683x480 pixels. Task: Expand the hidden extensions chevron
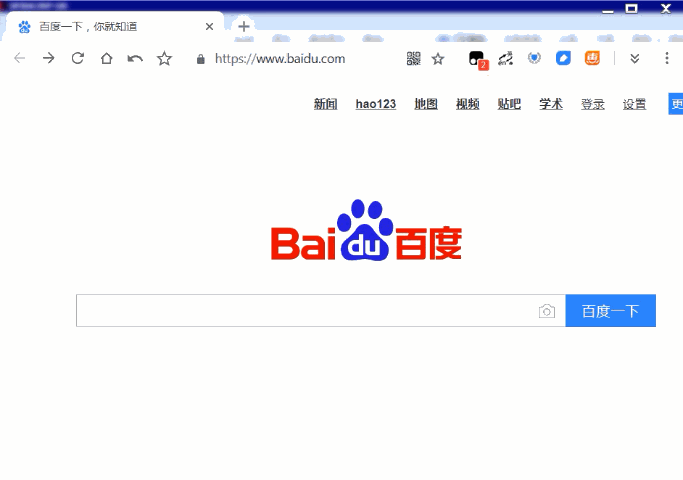pyautogui.click(x=635, y=58)
